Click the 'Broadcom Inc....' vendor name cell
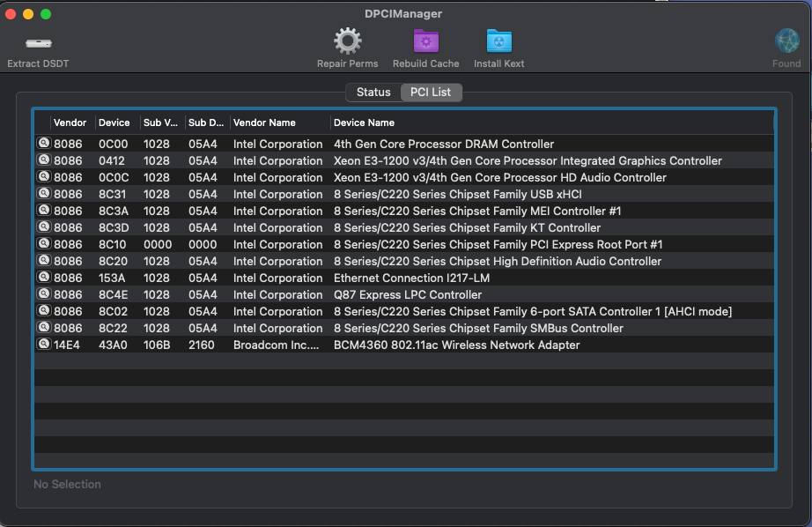Viewport: 812px width, 527px height. click(276, 345)
